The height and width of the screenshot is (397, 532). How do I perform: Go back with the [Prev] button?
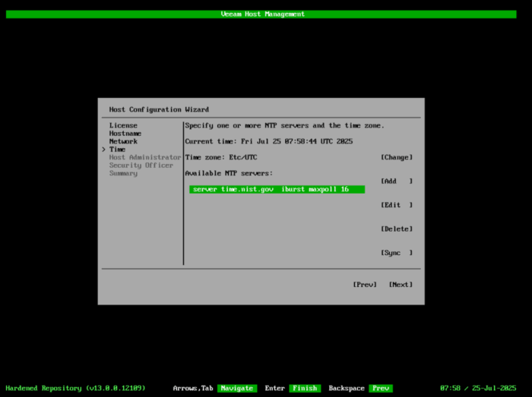(x=365, y=285)
